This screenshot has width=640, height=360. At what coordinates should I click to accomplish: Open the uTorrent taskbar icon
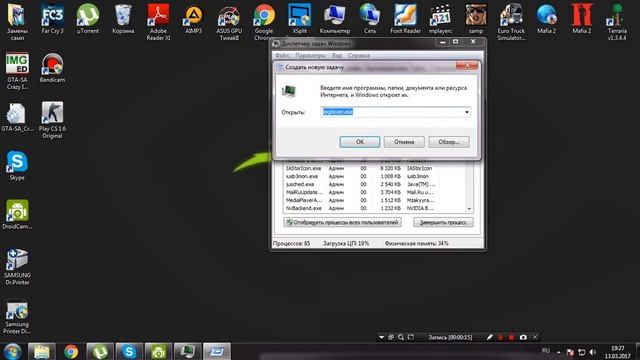100,351
